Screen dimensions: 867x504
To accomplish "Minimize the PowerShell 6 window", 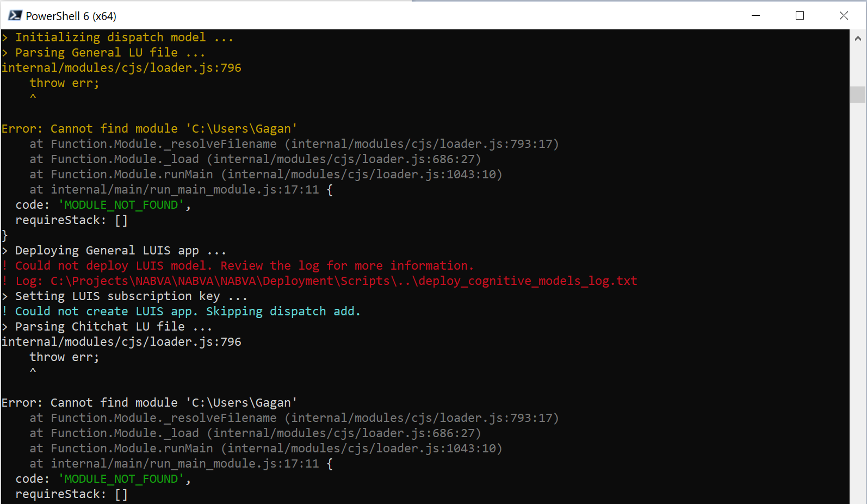I will [755, 16].
